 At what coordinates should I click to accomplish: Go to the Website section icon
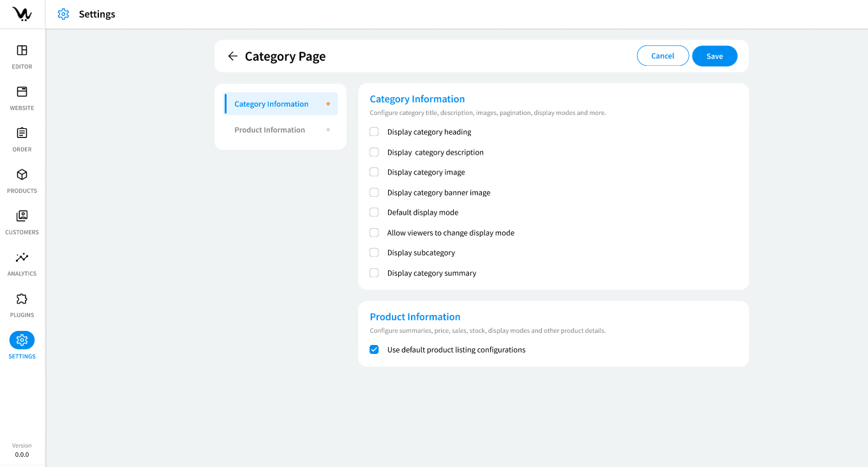[22, 92]
